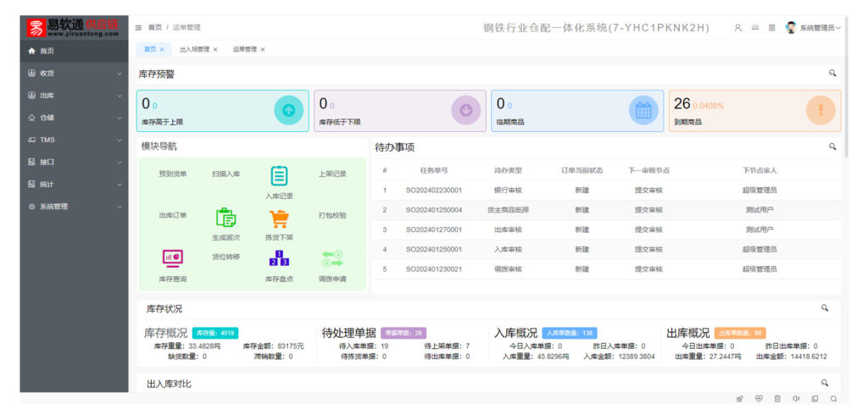Click the 货主商品抵押 cell

click(x=508, y=210)
